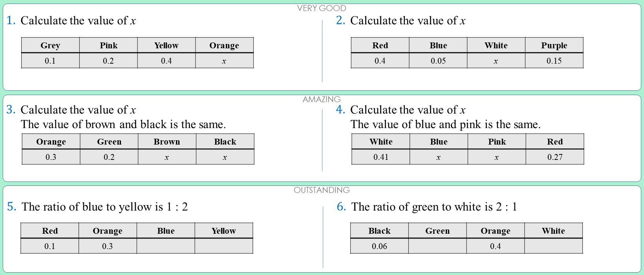Click the text about brown and black
The height and width of the screenshot is (275, 644).
pos(123,125)
